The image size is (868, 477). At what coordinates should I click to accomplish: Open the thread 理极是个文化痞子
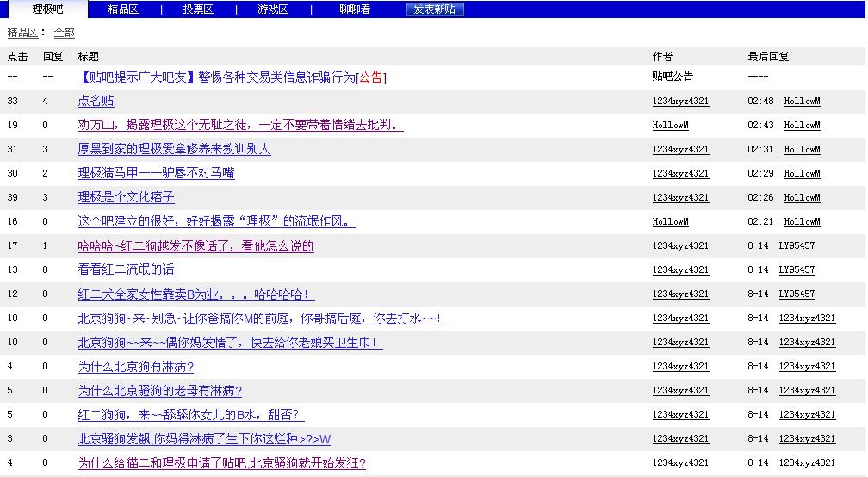click(x=126, y=197)
